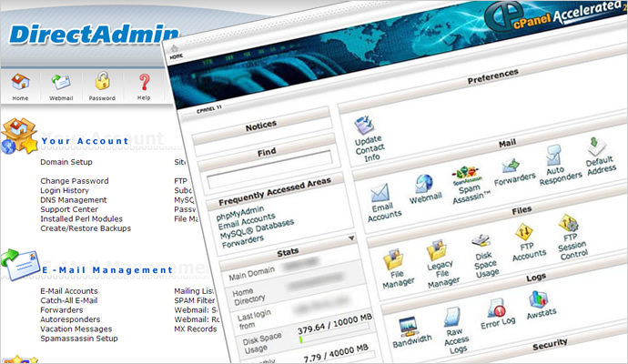Open Catch-All E-Mail link

coord(69,300)
